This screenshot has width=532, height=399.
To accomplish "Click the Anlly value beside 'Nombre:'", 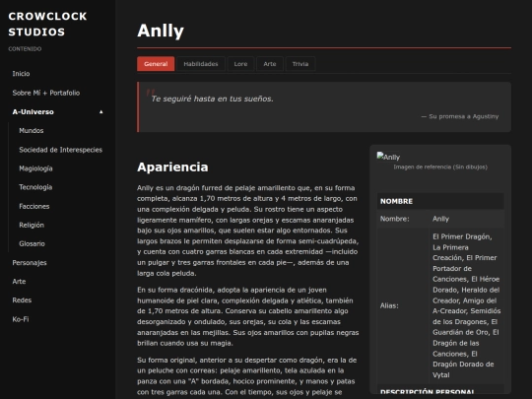I will pos(440,219).
